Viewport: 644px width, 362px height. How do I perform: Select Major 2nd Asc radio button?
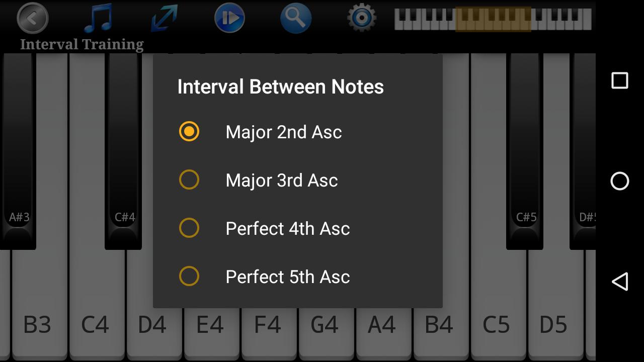189,132
